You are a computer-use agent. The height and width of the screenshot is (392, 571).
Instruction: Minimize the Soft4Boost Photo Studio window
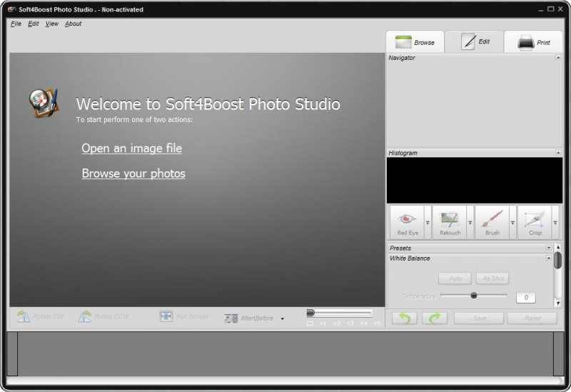point(540,10)
